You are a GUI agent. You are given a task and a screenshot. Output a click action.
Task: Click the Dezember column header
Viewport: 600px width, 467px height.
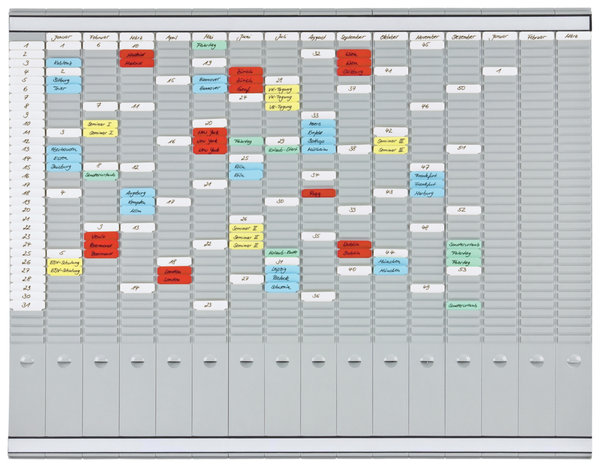[462, 35]
